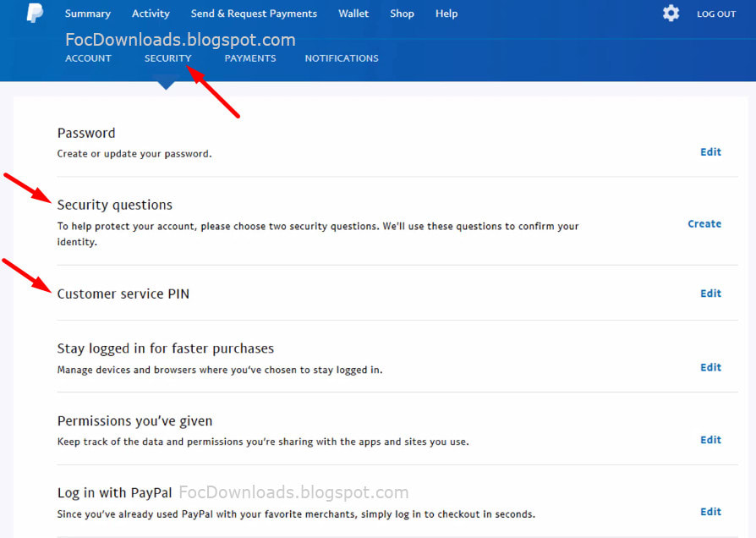Screen dimensions: 756x538
Task: Open the Wallet menu item
Action: click(353, 14)
